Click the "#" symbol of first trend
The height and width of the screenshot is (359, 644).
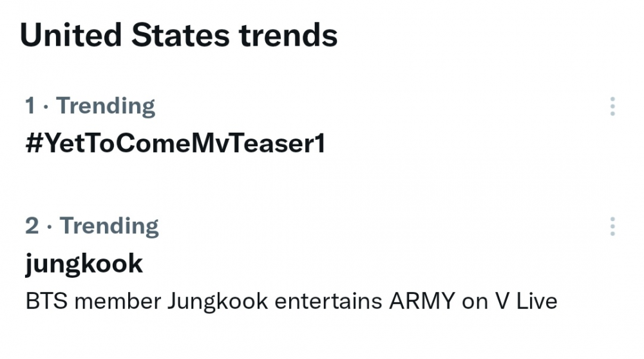34,143
